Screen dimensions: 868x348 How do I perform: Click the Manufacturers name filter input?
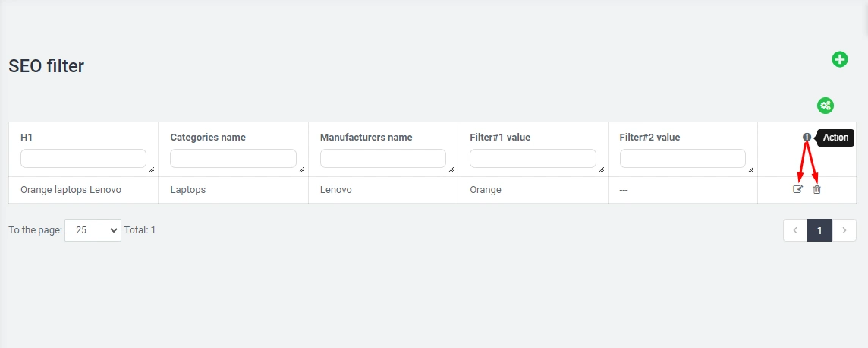[382, 158]
